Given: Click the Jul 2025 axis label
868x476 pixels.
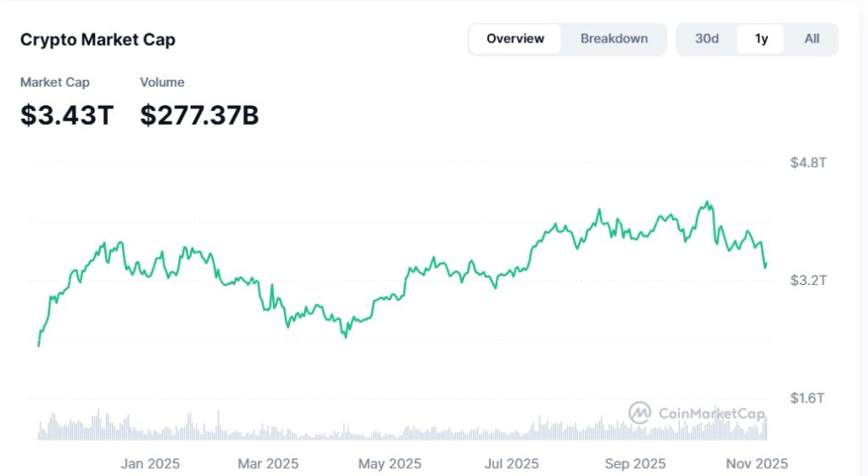Looking at the screenshot, I should click(x=510, y=464).
